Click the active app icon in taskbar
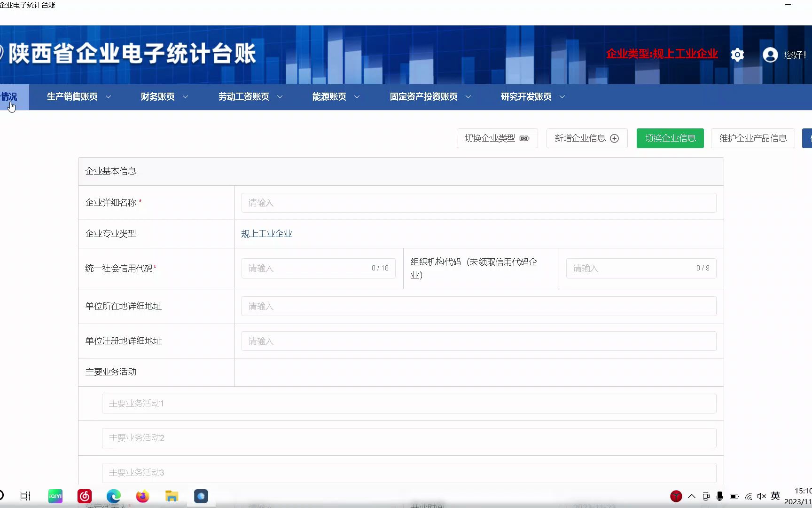This screenshot has width=812, height=508. pyautogui.click(x=201, y=496)
